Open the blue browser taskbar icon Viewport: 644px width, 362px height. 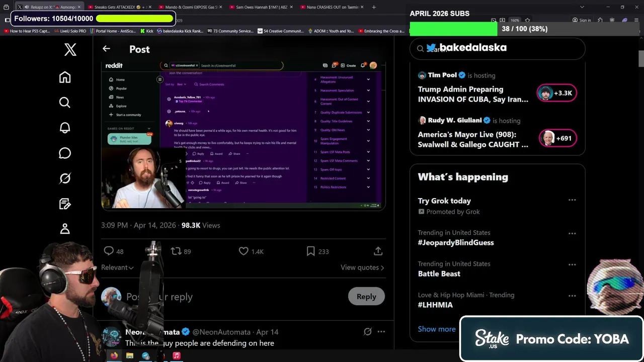click(x=145, y=355)
